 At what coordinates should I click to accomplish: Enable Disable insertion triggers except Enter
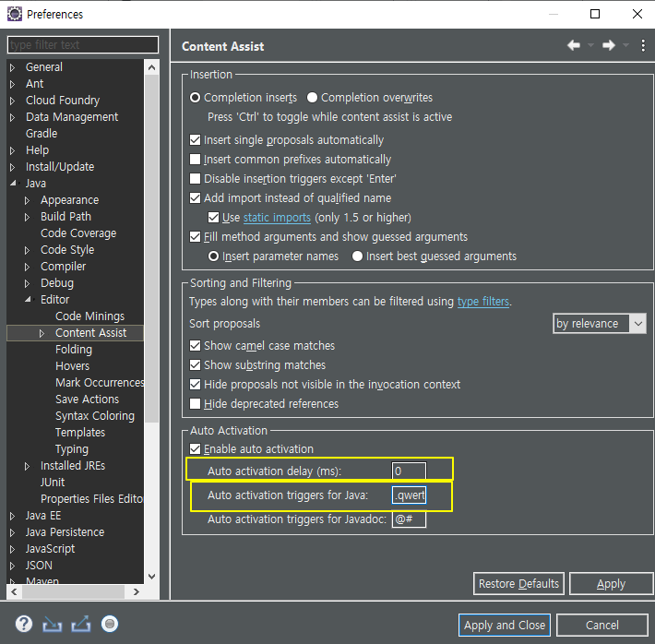click(x=195, y=178)
